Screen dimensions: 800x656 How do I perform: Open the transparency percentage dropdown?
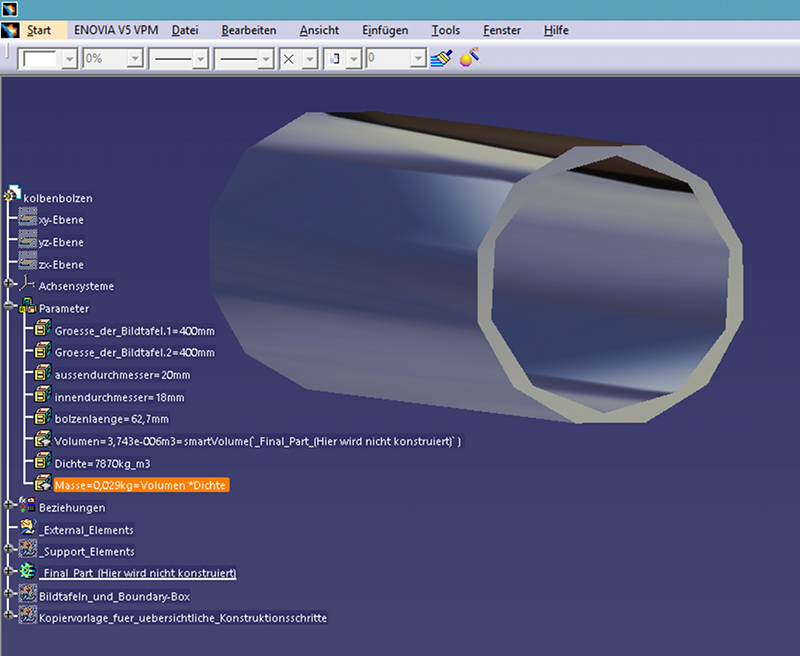(134, 60)
